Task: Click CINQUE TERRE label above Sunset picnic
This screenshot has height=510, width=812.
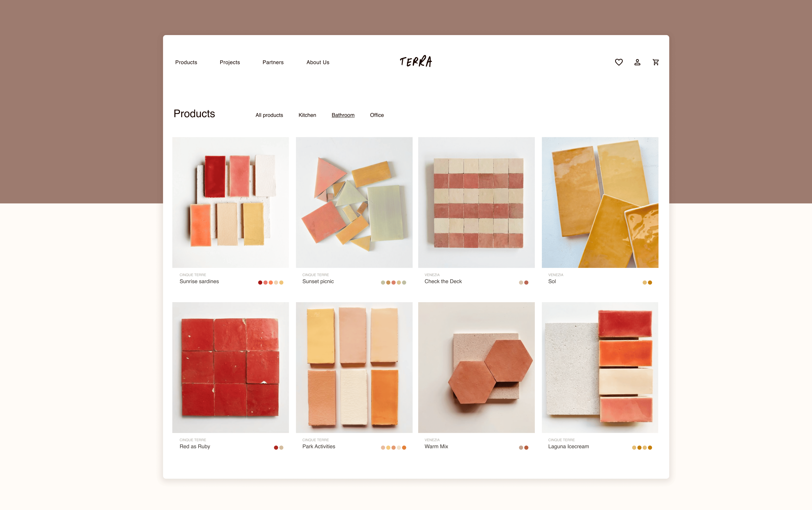Action: tap(316, 275)
